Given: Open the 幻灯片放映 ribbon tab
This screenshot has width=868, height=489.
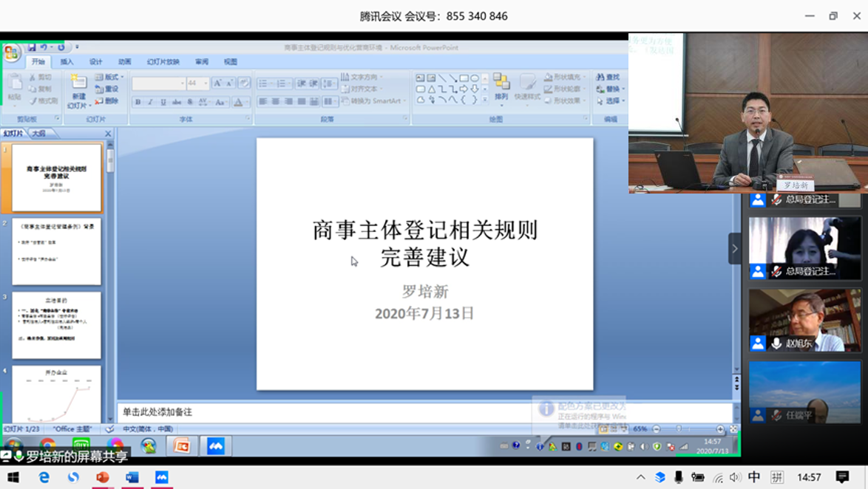Looking at the screenshot, I should point(163,62).
